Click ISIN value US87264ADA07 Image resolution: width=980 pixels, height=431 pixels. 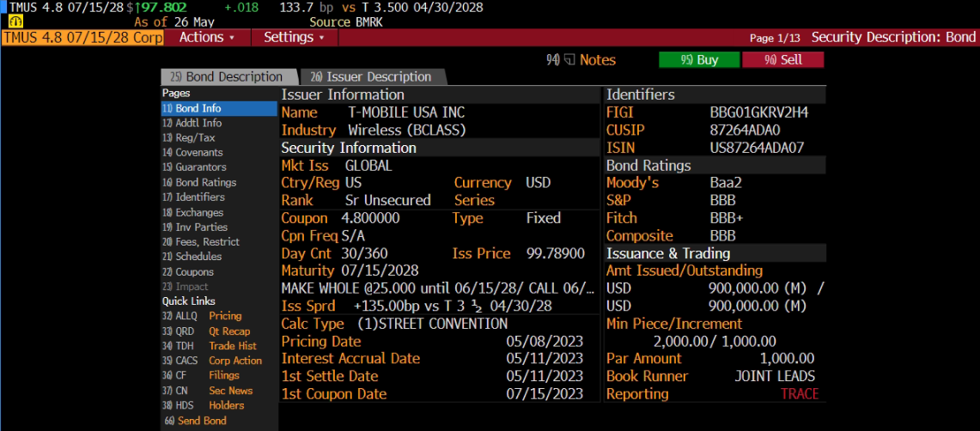click(757, 148)
